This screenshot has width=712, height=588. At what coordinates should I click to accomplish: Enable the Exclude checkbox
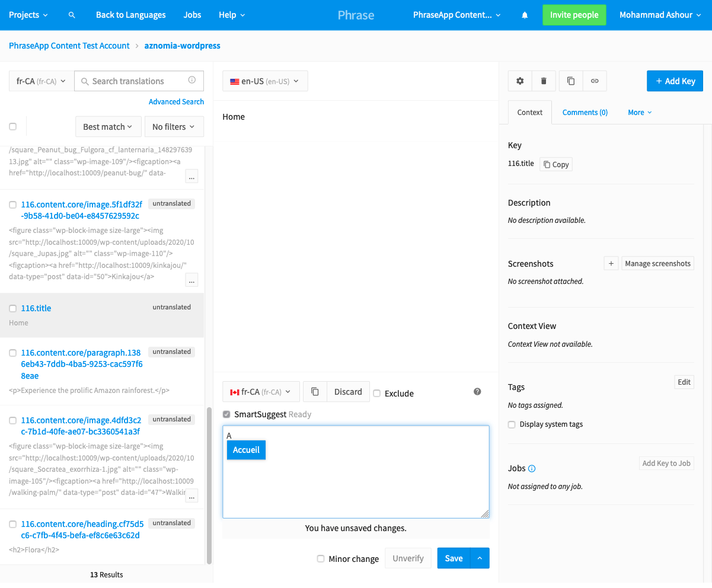tap(378, 392)
